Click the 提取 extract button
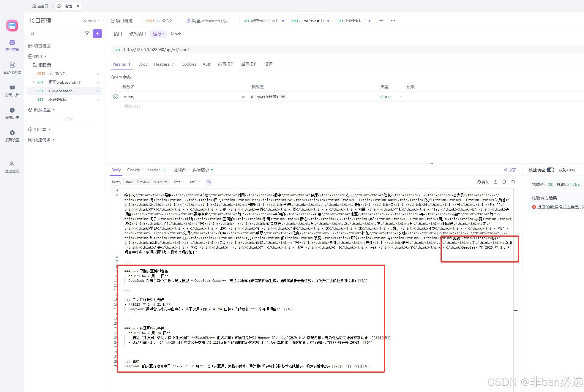 [483, 182]
